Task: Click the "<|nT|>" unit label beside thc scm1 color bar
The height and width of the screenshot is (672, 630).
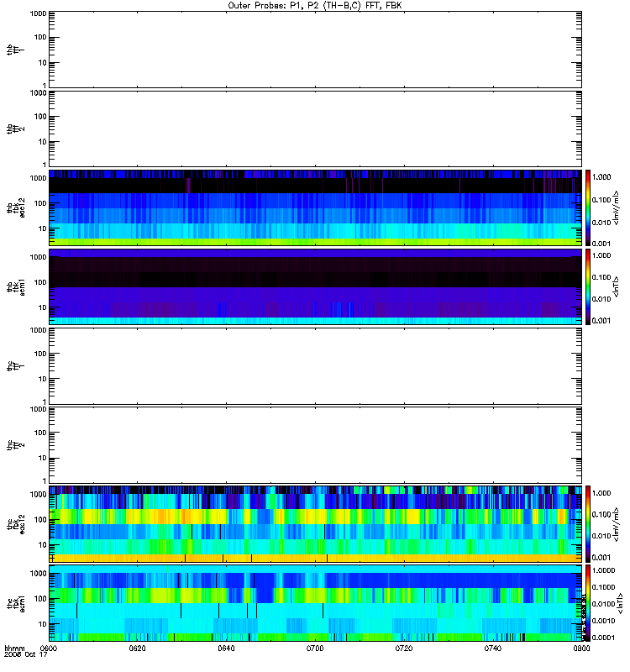Action: [619, 603]
